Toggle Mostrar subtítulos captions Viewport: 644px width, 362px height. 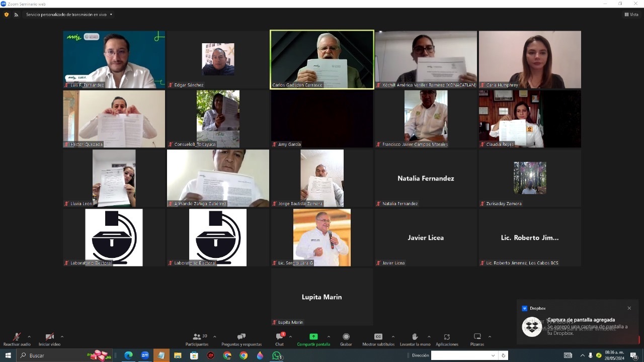378,337
